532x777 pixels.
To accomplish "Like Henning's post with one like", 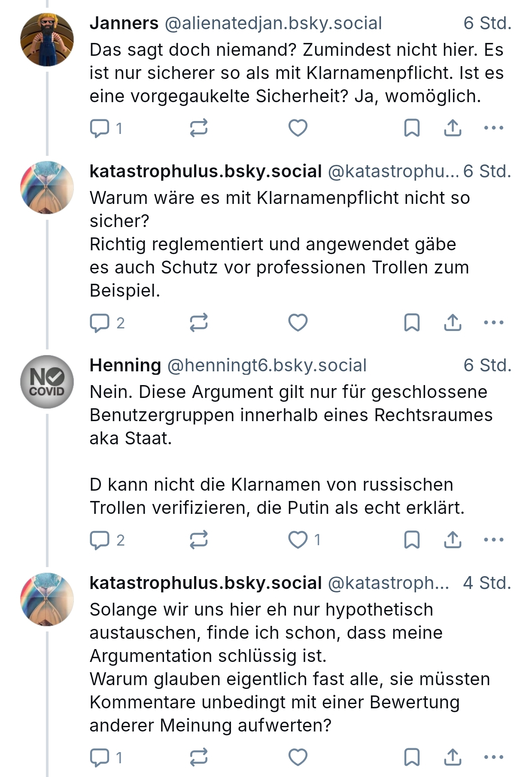I will (298, 540).
